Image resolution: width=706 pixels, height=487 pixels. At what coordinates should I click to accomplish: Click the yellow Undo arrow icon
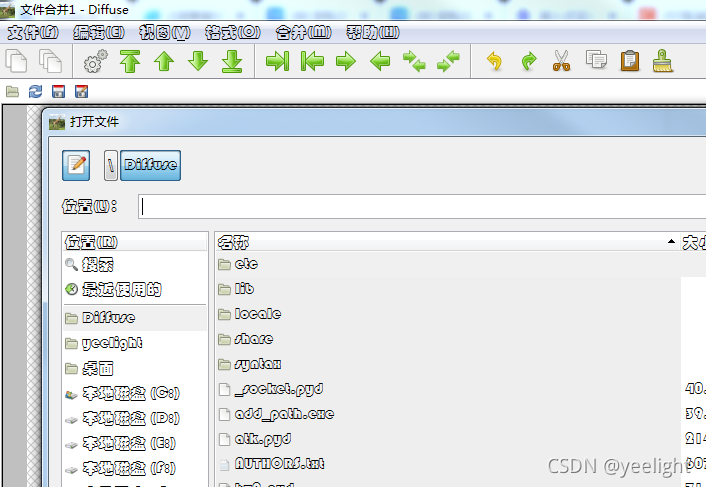pyautogui.click(x=494, y=61)
